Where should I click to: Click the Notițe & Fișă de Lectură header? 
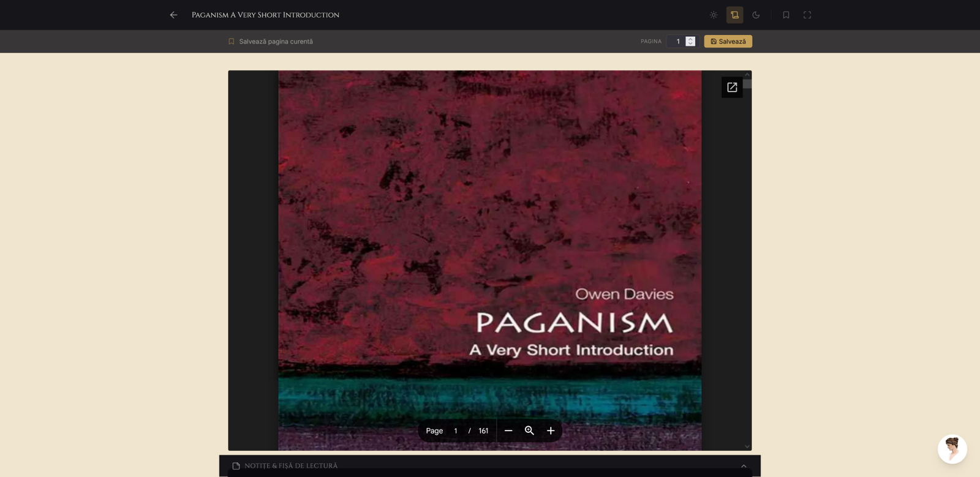[490, 466]
